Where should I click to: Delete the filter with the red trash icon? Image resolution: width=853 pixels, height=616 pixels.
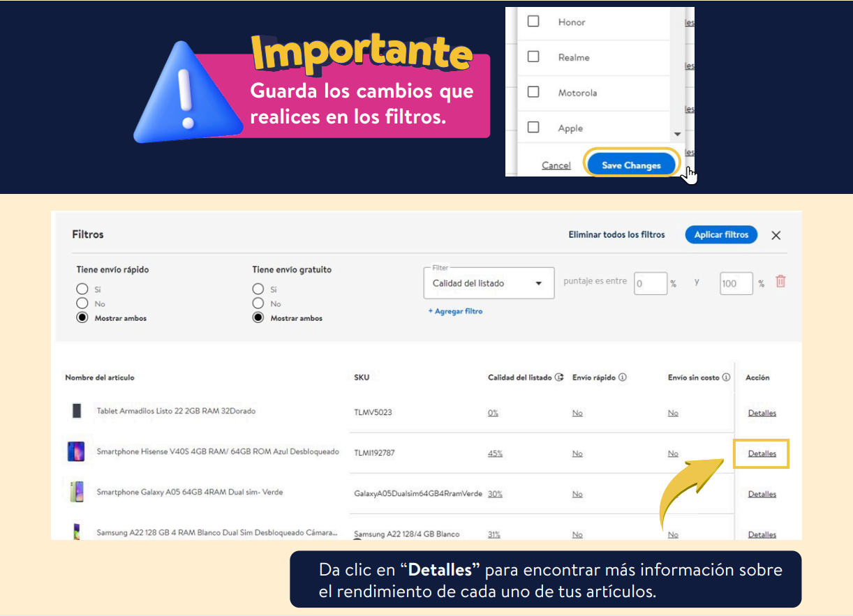780,282
